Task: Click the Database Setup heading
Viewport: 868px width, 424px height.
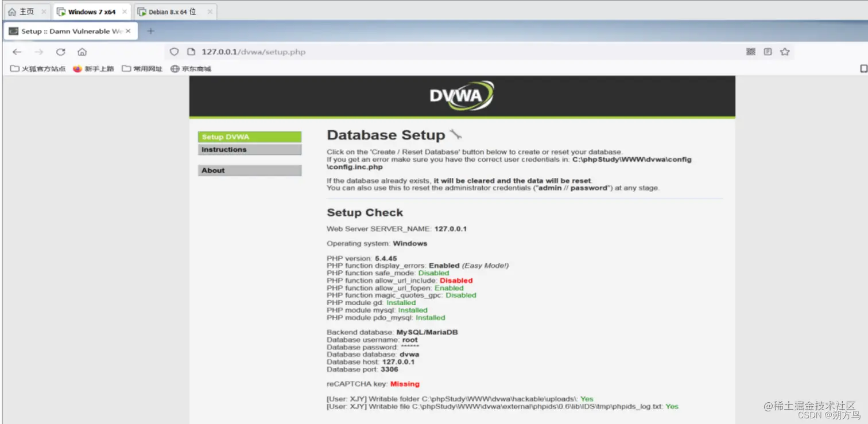Action: click(386, 135)
